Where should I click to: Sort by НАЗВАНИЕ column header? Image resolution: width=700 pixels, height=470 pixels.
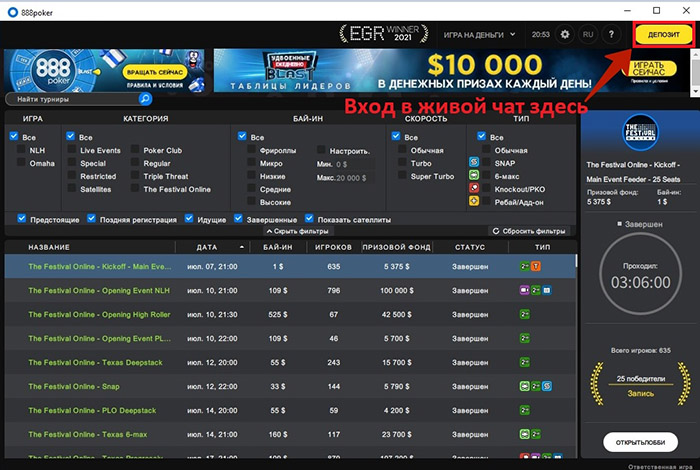point(49,247)
